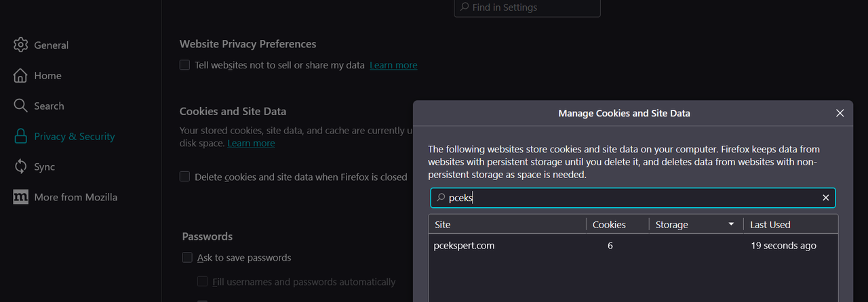Click the Privacy & Security lock icon

coord(20,137)
